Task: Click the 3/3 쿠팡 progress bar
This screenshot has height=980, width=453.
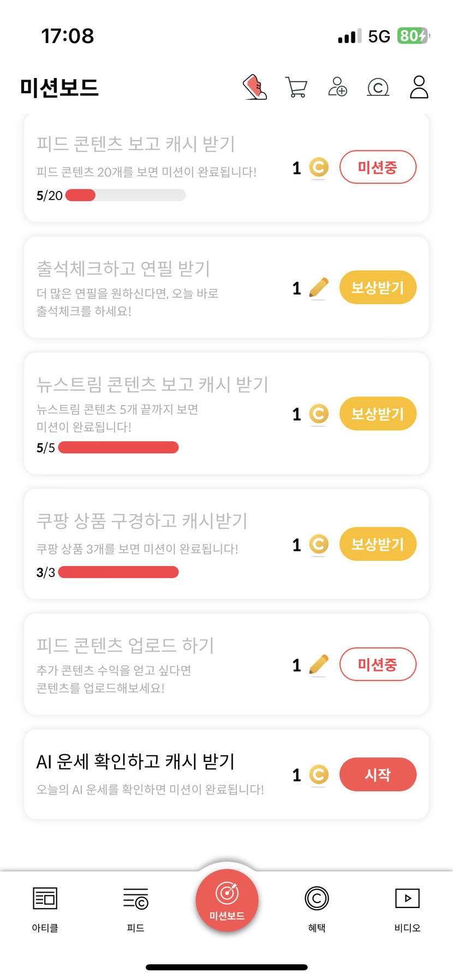Action: [118, 572]
